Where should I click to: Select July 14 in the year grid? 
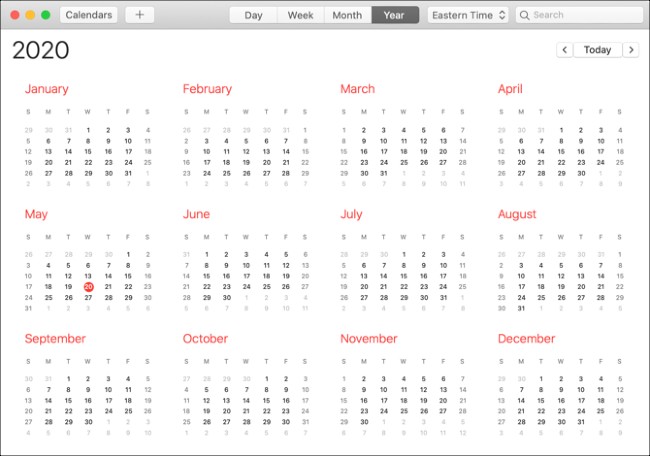pyautogui.click(x=384, y=276)
